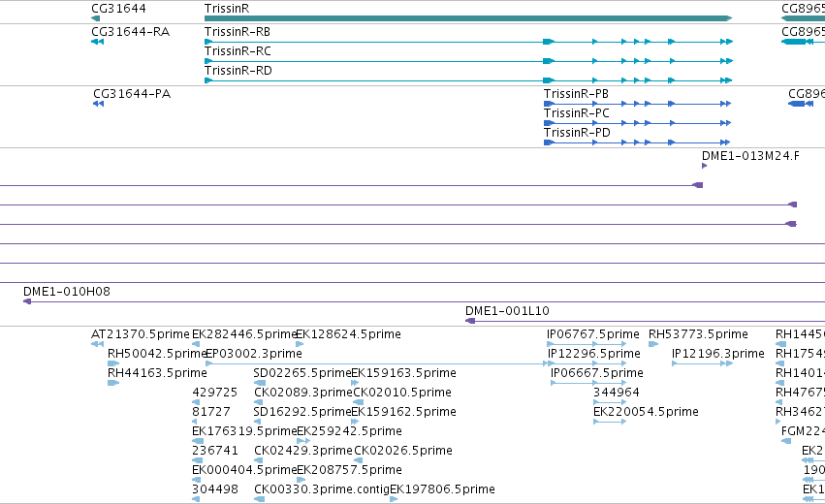Select EST RH53773.5prime
Viewport: 825px width, 504px height.
pos(698,334)
